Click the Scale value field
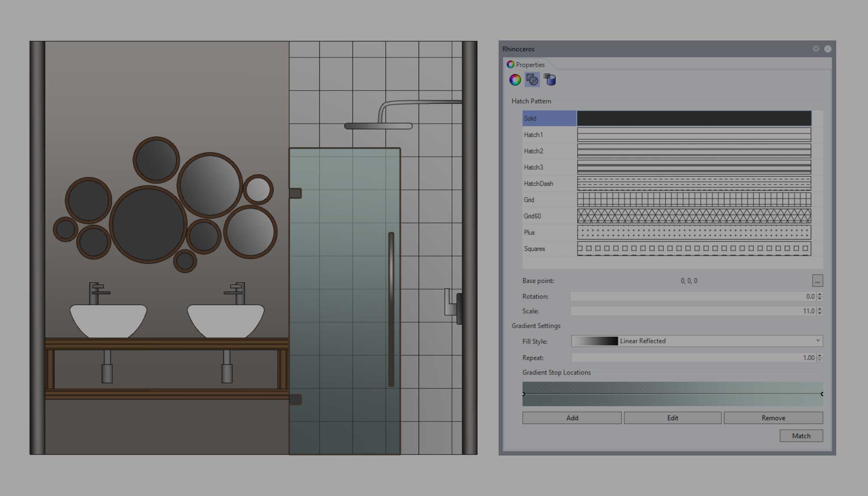 [x=693, y=311]
